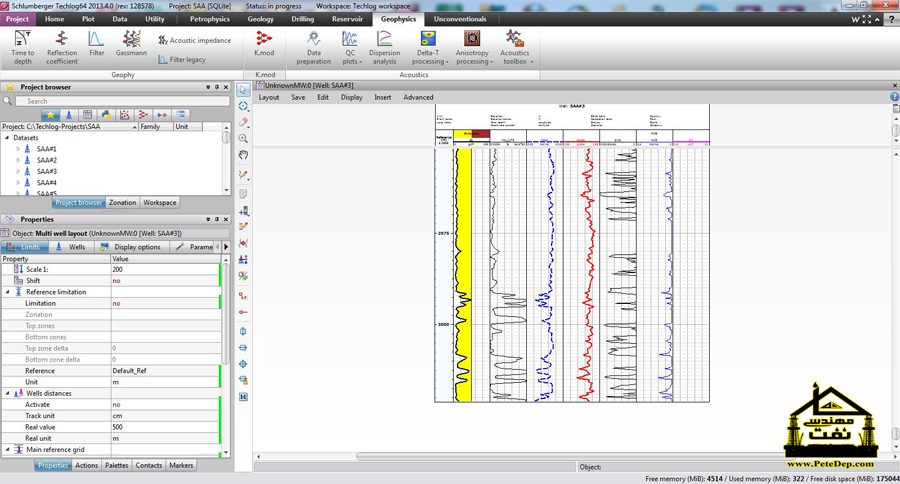Select the workflow tree filter in Project browser

(143, 115)
